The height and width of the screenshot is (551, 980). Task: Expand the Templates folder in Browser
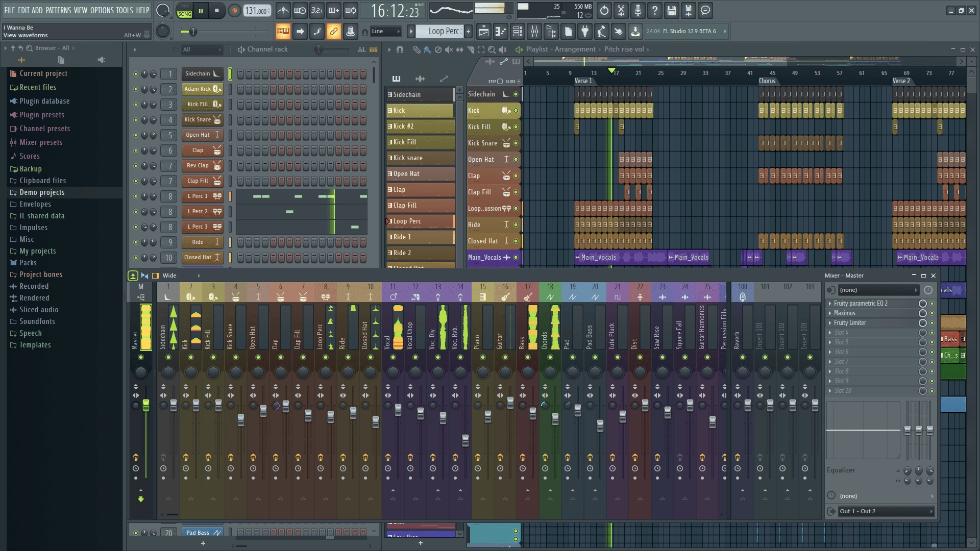coord(35,345)
